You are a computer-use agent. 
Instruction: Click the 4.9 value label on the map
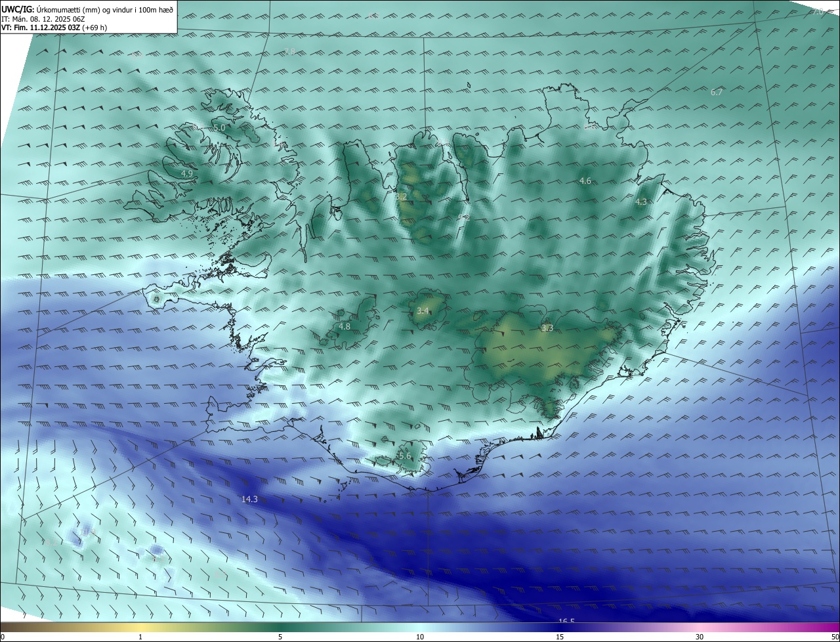click(186, 173)
